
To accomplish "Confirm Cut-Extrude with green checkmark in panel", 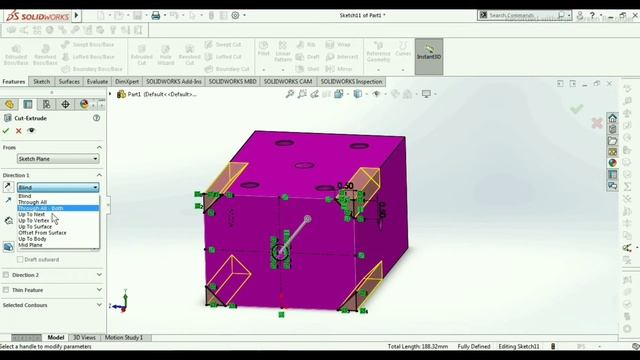I will point(6,131).
